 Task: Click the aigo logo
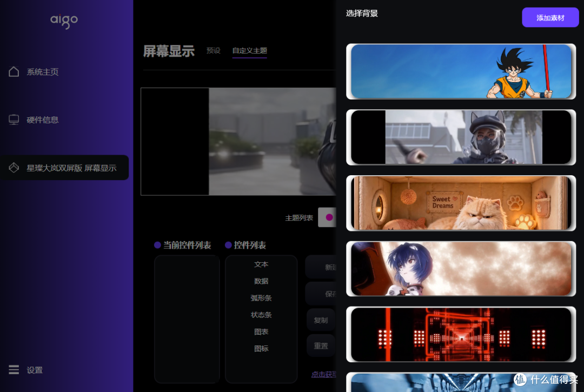(x=64, y=21)
